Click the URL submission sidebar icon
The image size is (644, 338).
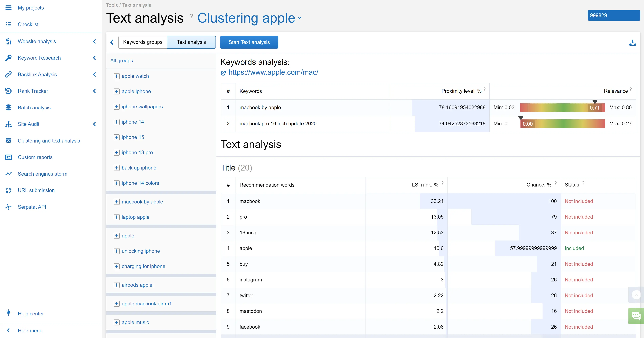[x=8, y=190]
